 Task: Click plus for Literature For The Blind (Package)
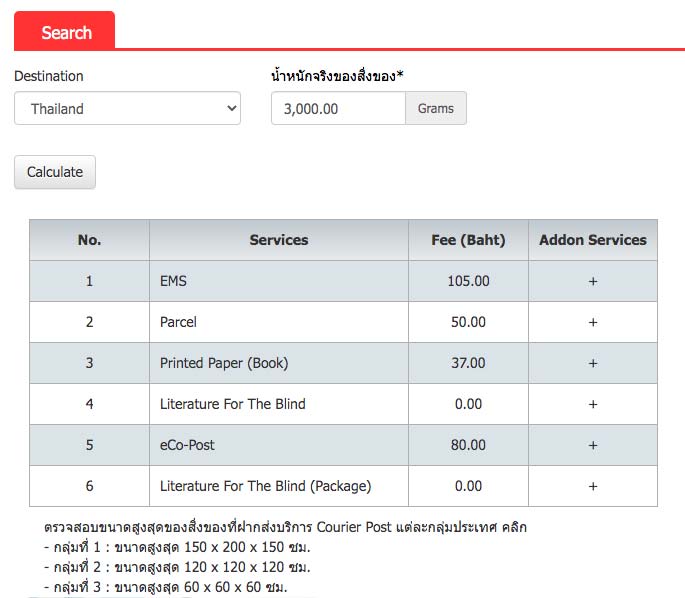[x=592, y=486]
